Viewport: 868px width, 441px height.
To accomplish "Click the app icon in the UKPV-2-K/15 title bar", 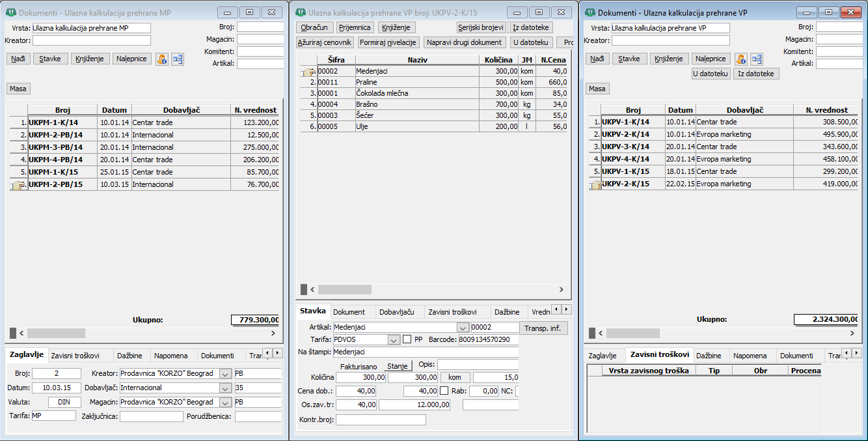I will coord(300,12).
